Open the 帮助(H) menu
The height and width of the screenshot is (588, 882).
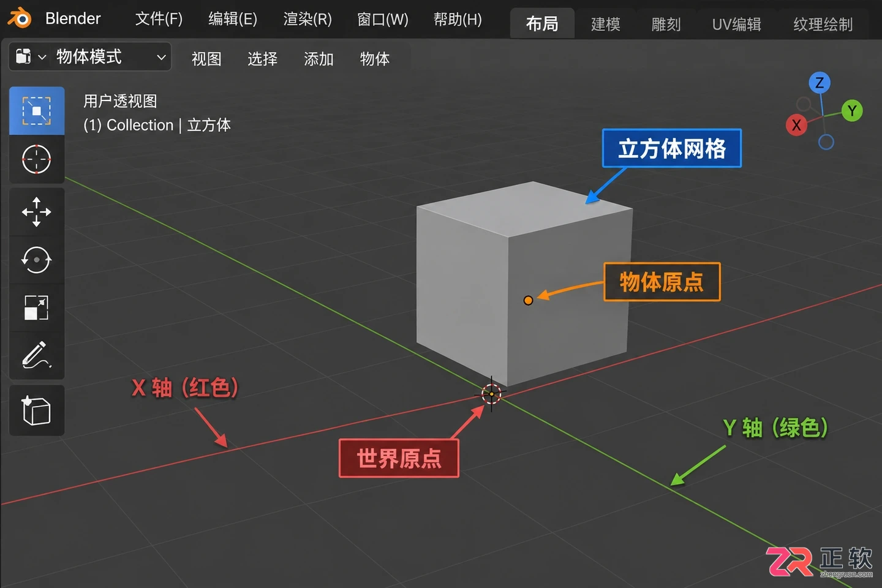pyautogui.click(x=458, y=19)
